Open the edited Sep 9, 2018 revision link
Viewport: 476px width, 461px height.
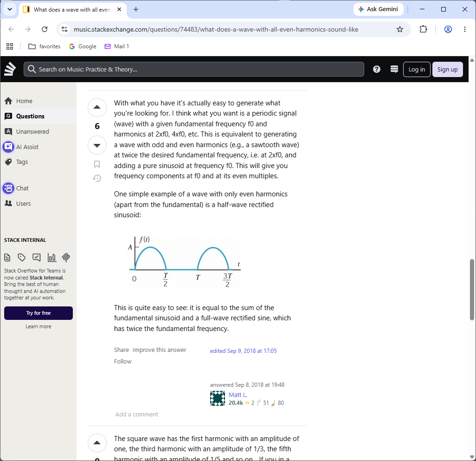243,351
